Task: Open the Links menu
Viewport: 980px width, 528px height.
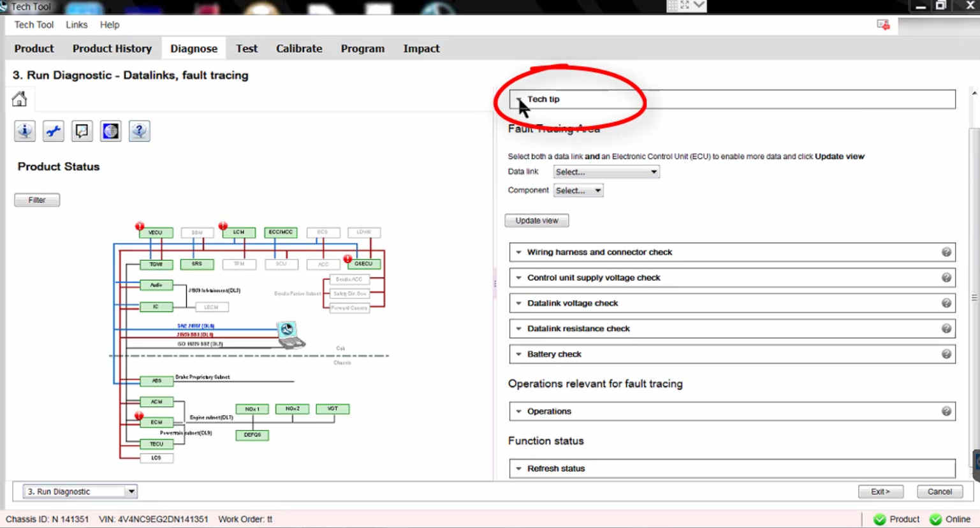Action: click(77, 25)
